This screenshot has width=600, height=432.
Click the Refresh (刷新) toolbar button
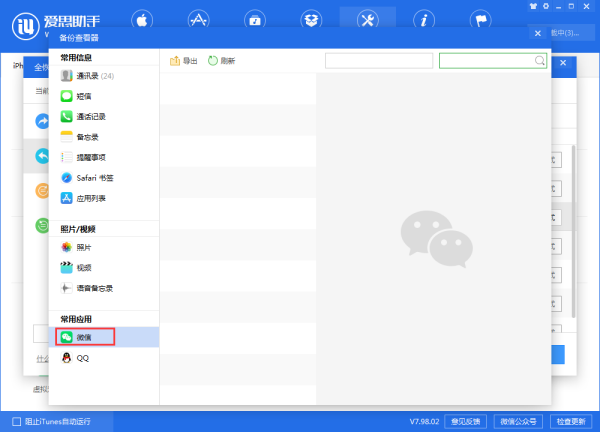pyautogui.click(x=221, y=61)
